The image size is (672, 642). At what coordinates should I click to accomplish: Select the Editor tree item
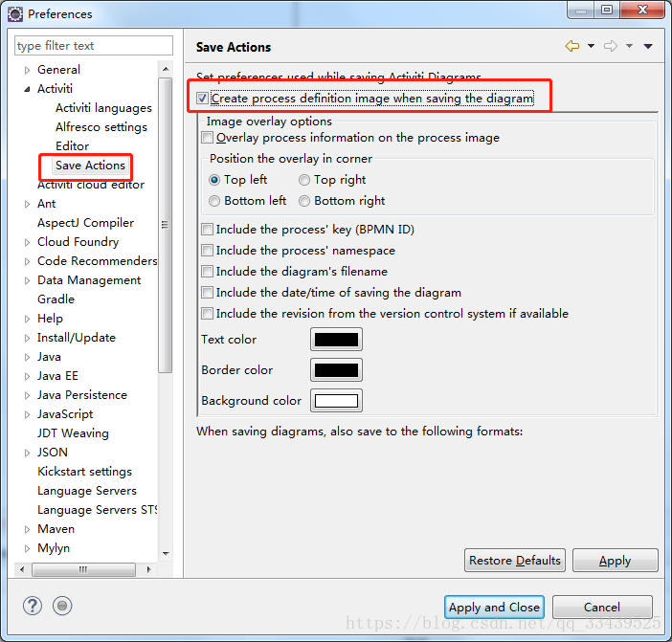[72, 146]
